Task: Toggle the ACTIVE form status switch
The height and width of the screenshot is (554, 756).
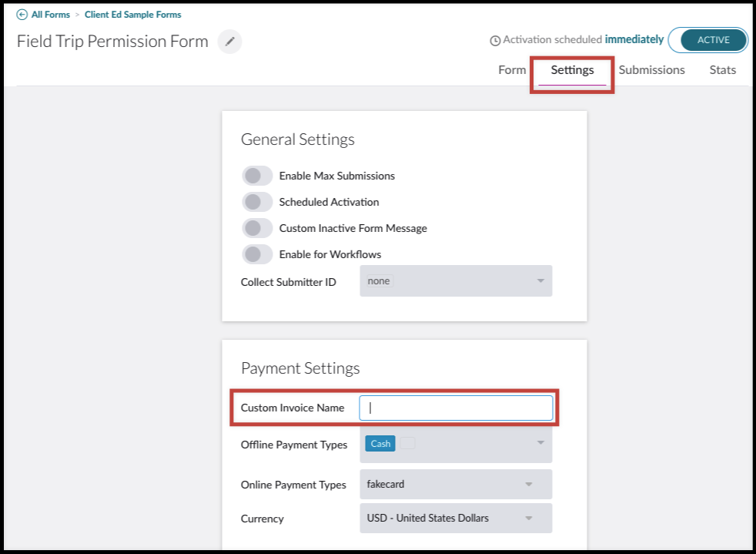Action: coord(707,40)
